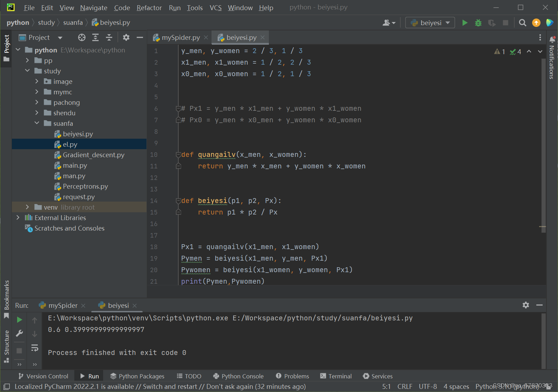This screenshot has height=392, width=558.
Task: Toggle the Structure side tool window
Action: (x=6, y=346)
